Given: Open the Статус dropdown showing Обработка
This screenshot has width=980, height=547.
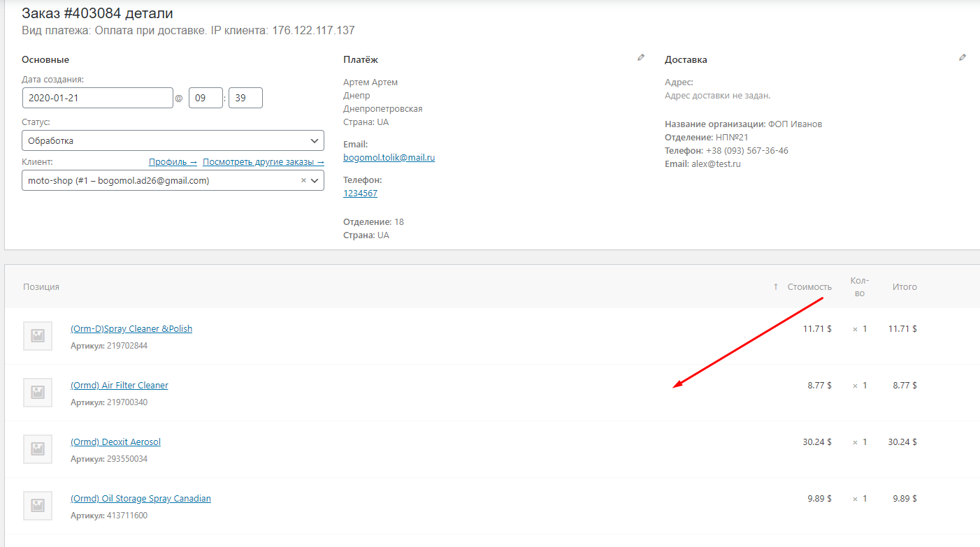Looking at the screenshot, I should tap(173, 140).
